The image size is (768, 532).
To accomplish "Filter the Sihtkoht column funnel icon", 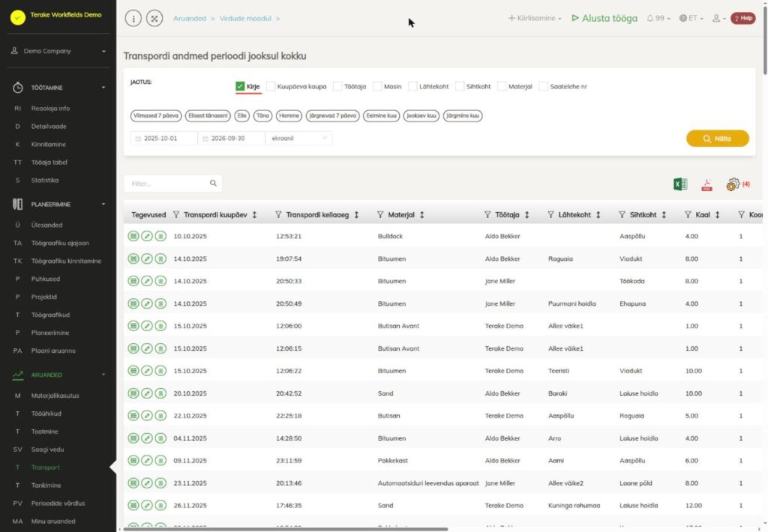I will 622,215.
